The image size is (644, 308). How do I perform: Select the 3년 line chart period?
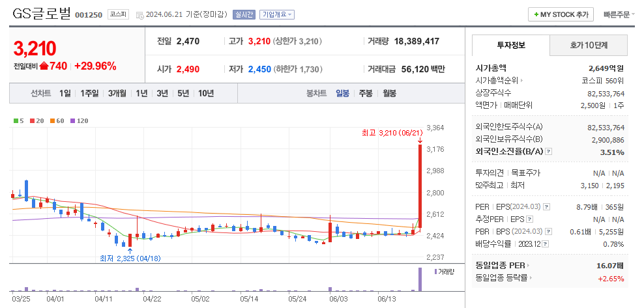click(x=162, y=94)
